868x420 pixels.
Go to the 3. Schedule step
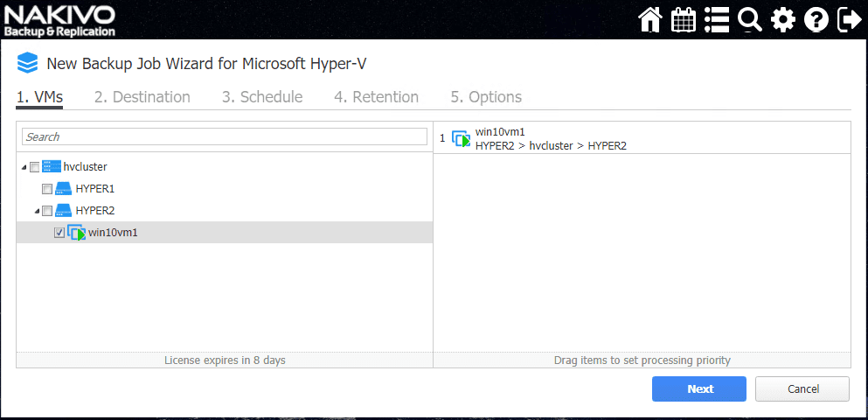click(x=262, y=97)
